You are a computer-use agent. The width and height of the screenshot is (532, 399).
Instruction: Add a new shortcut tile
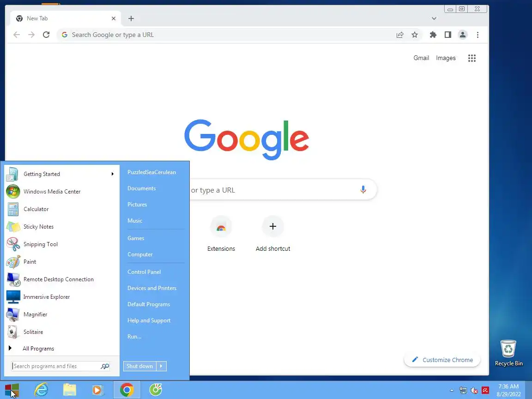(x=273, y=234)
